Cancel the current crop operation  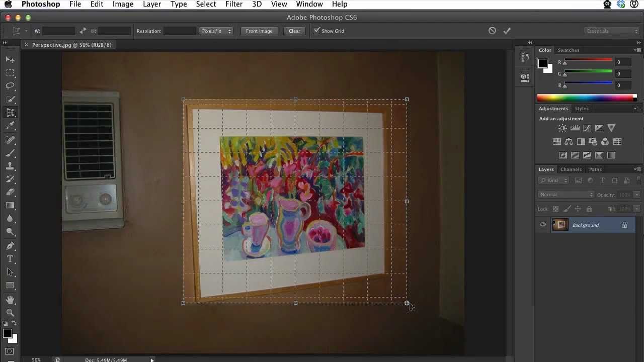pyautogui.click(x=492, y=31)
